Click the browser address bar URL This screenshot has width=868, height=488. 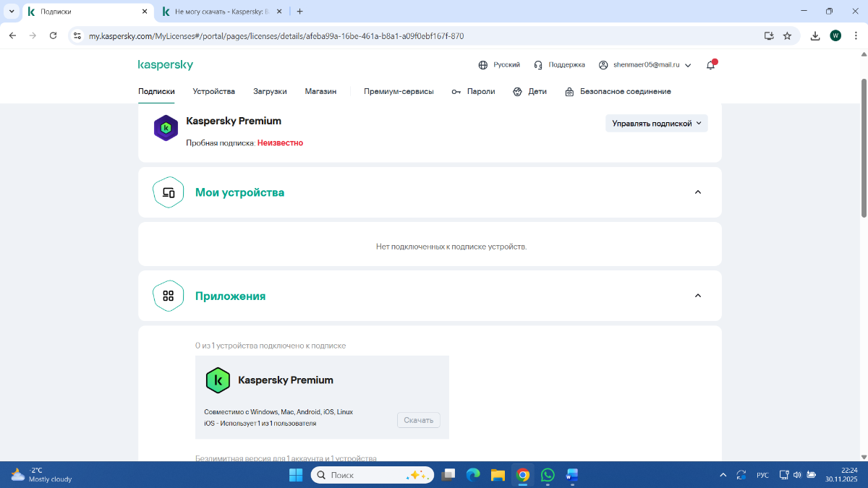[276, 35]
